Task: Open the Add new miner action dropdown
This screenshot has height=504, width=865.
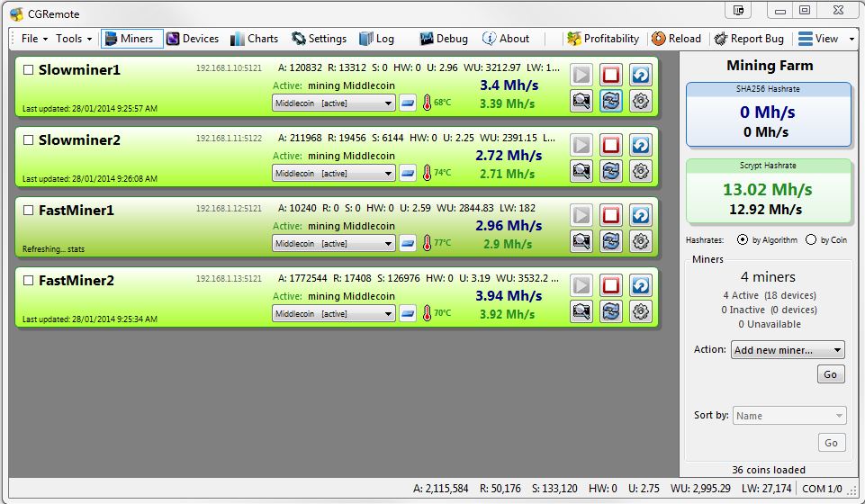Action: coord(788,350)
